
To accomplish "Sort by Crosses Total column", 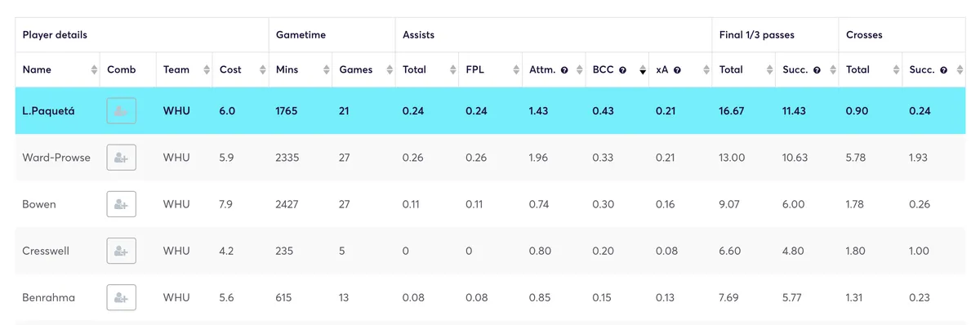I will [896, 70].
